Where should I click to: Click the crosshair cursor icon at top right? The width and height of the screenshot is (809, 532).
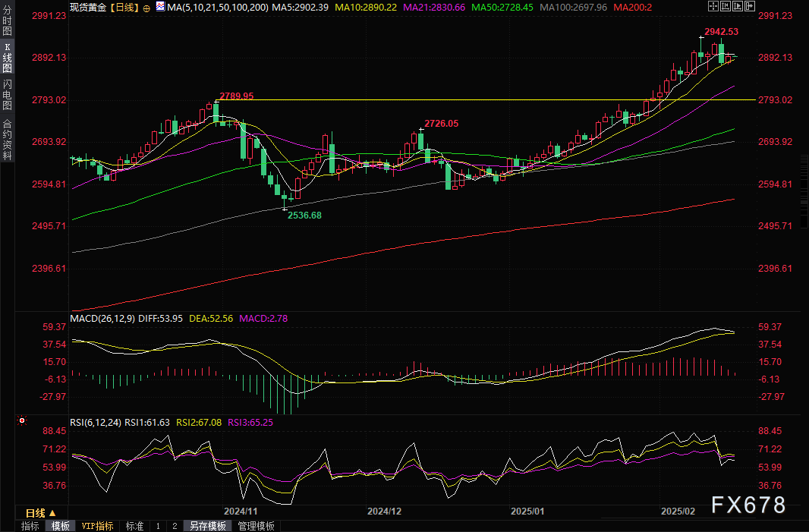(713, 6)
